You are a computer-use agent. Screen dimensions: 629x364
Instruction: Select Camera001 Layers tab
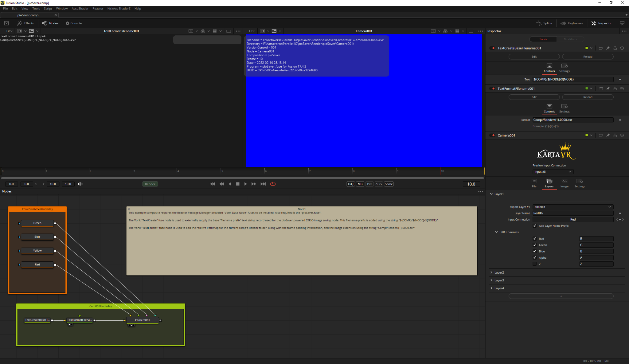549,183
